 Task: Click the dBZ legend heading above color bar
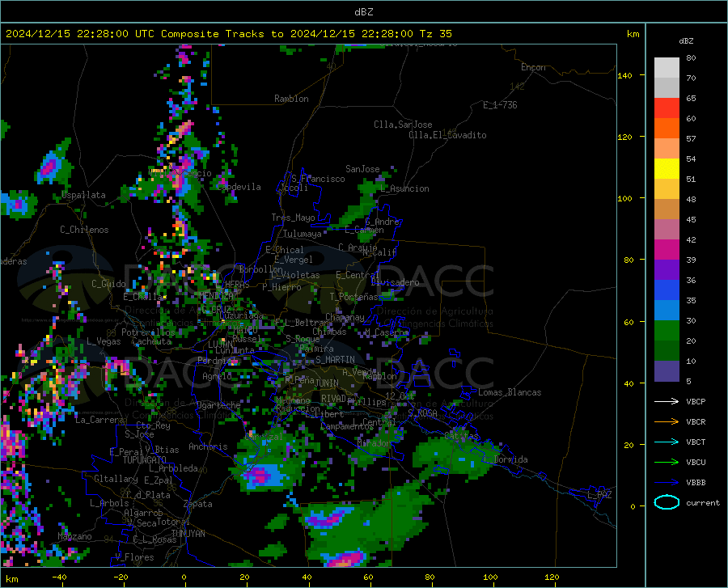point(686,40)
